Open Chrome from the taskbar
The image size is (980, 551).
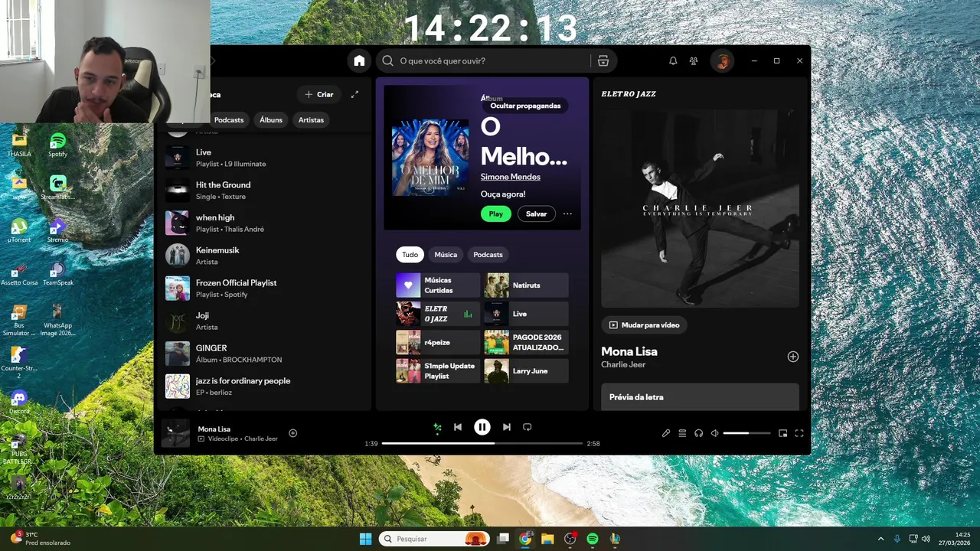click(525, 539)
